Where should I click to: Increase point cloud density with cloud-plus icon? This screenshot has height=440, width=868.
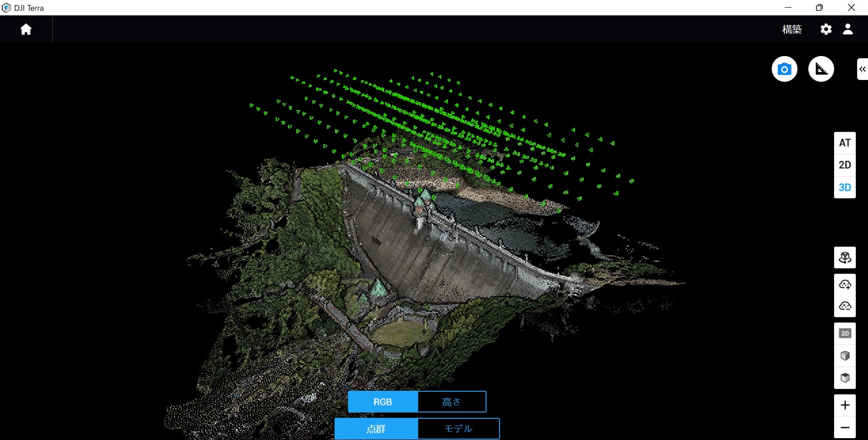pos(844,285)
